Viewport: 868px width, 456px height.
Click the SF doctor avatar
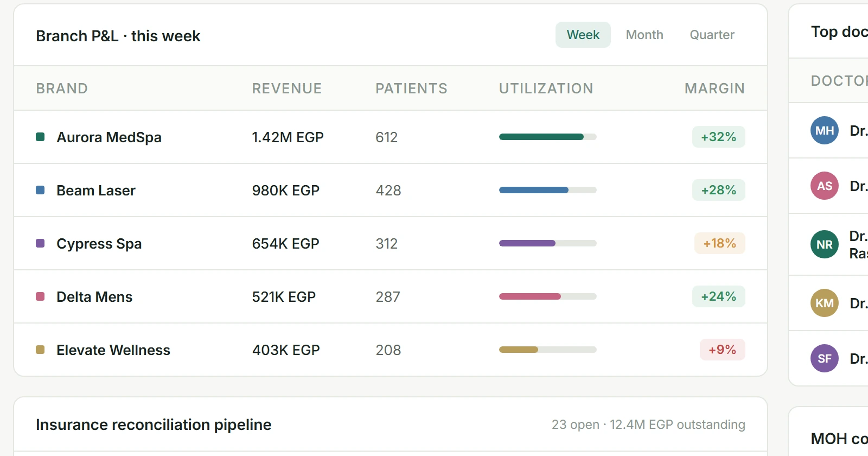pyautogui.click(x=825, y=358)
